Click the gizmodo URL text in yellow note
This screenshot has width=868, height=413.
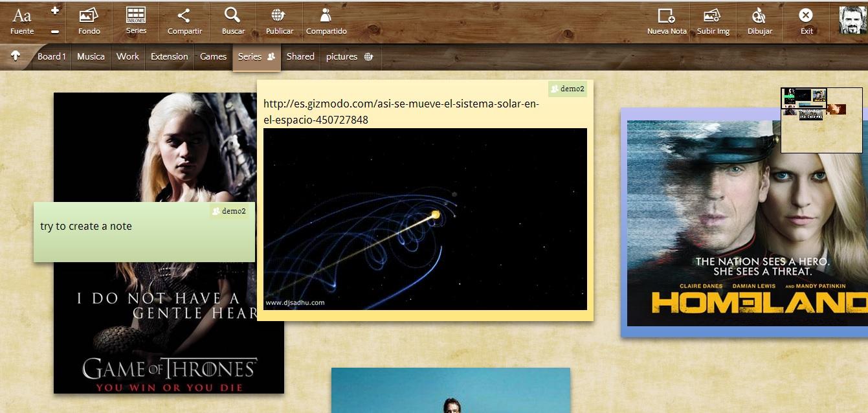[401, 111]
